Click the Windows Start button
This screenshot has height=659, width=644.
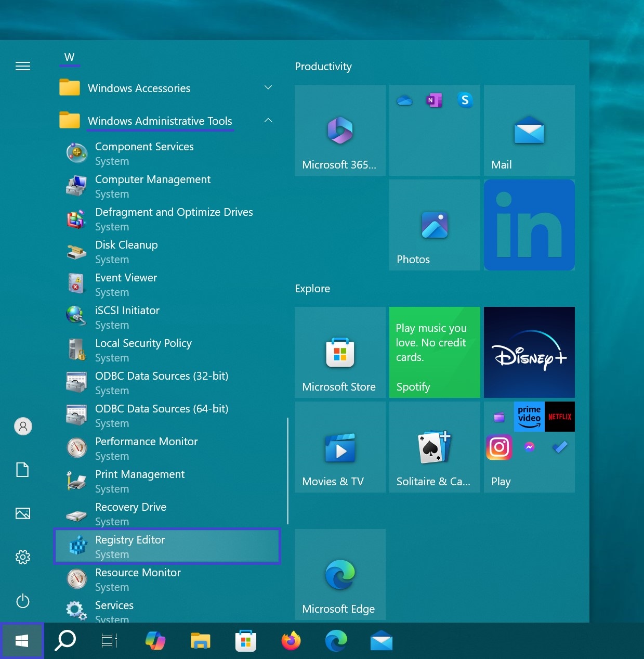(22, 641)
